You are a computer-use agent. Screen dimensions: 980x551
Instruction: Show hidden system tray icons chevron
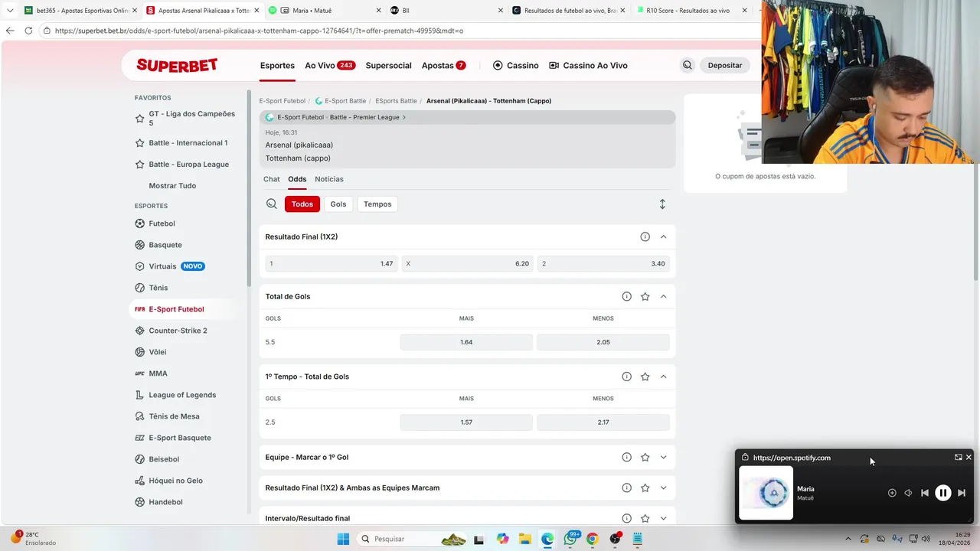pos(848,539)
